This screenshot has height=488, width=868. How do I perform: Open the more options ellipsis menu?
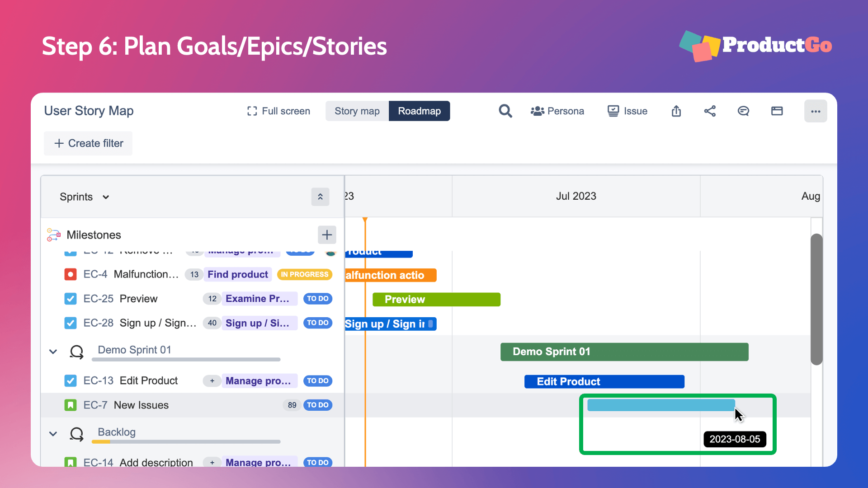point(816,111)
